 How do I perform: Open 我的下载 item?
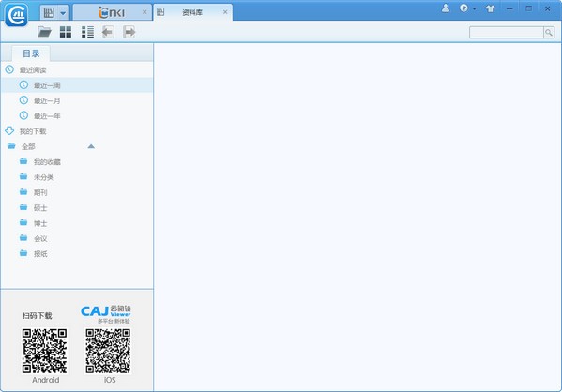(x=33, y=131)
